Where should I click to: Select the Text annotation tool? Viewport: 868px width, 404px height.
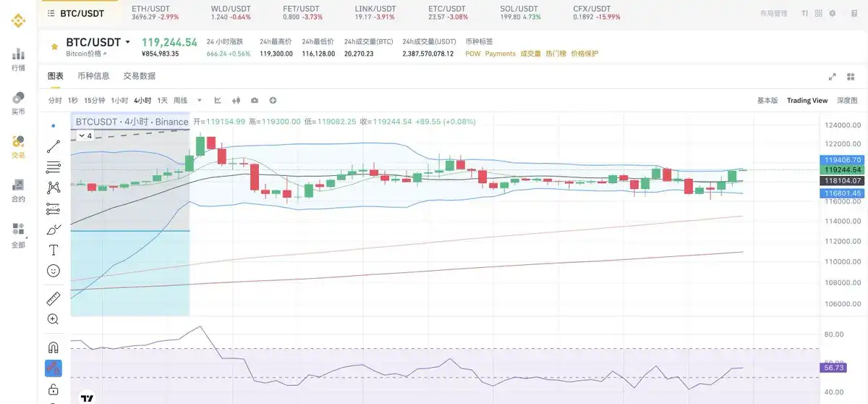[54, 250]
